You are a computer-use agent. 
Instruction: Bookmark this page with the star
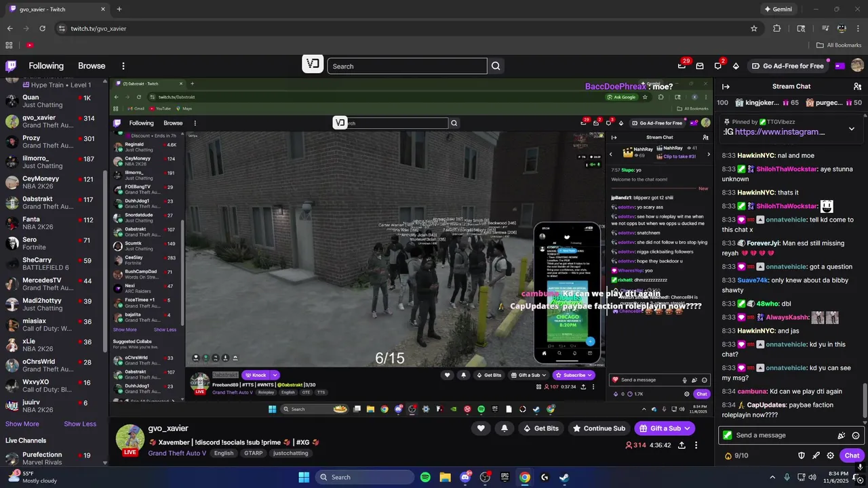(753, 28)
